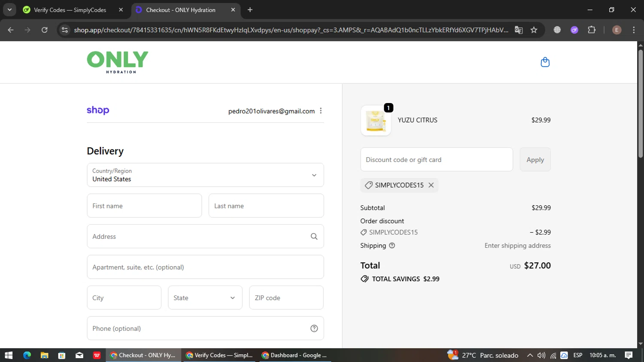The width and height of the screenshot is (644, 362).
Task: Click the ONLY Hydration logo
Action: click(118, 62)
